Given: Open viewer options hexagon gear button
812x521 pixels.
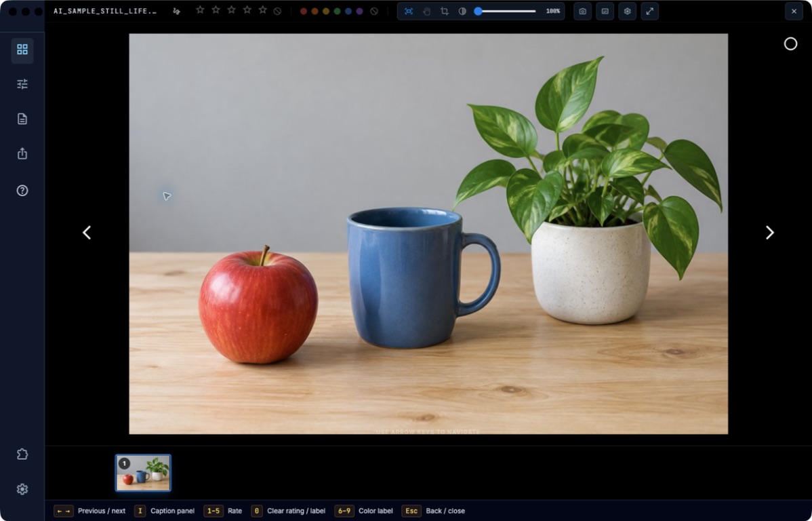Looking at the screenshot, I should pos(627,11).
